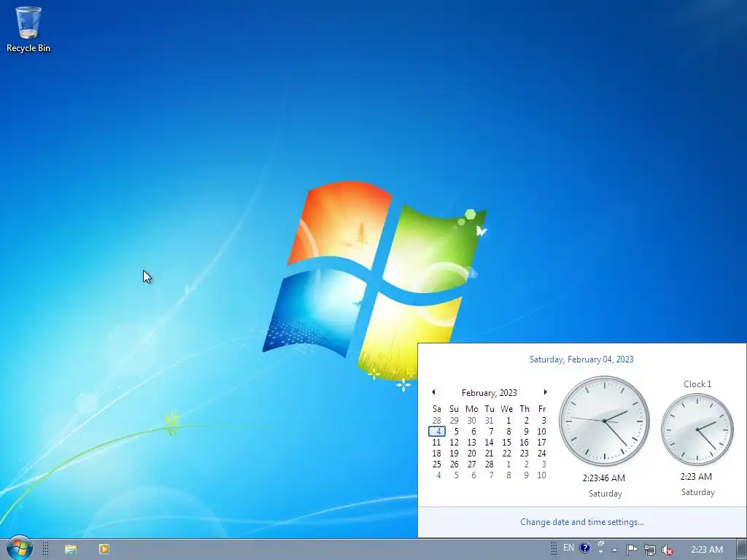Click the taskbar grip handle beside Start
Screen dimensions: 747x560
45,549
